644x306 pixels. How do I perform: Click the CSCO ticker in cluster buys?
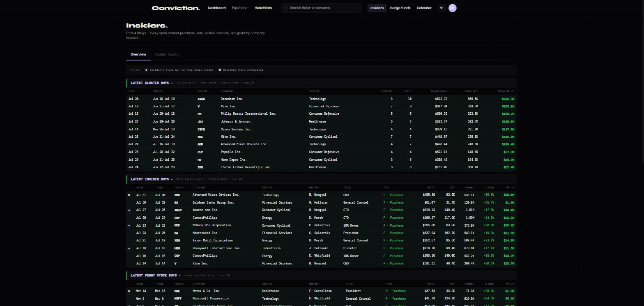pos(201,130)
